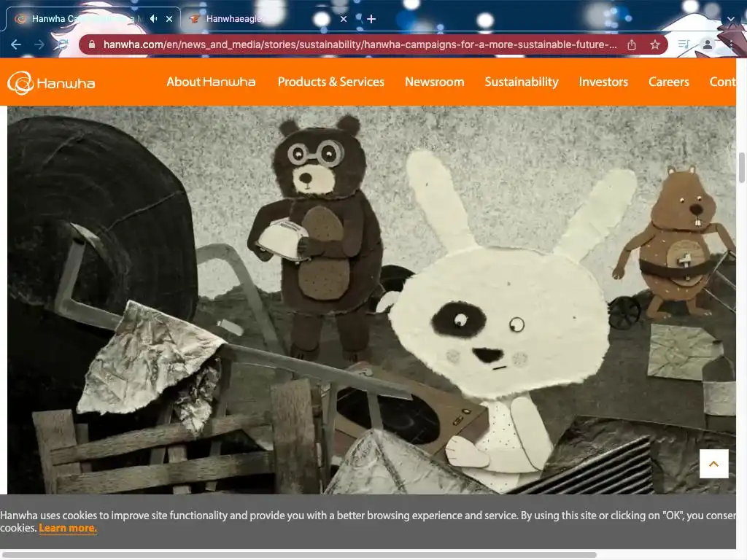Open the About Hanwha menu

211,82
